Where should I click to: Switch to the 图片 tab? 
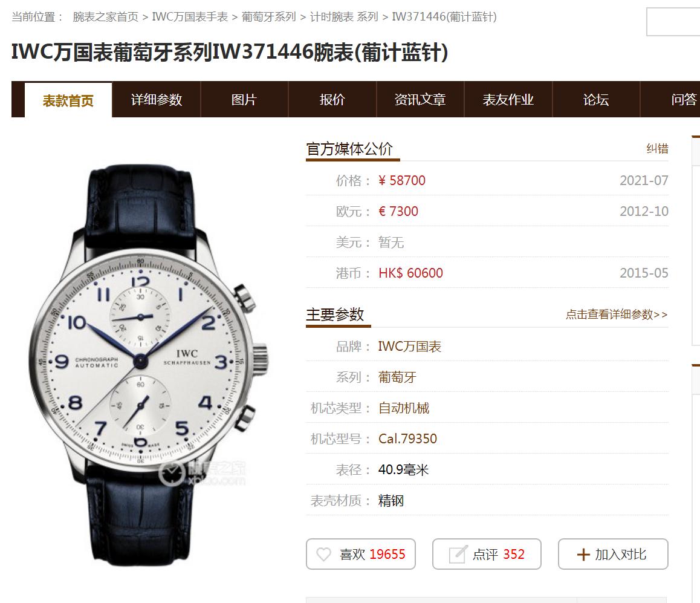point(244,99)
